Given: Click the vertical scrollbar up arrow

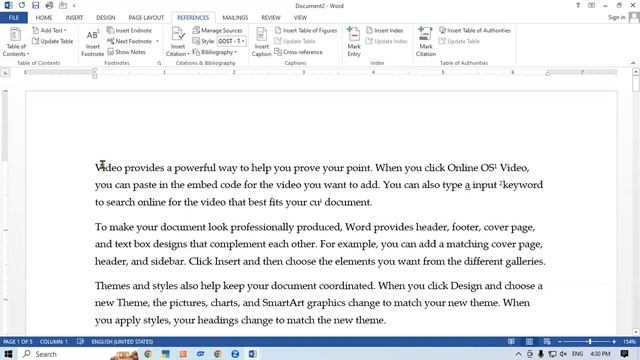Looking at the screenshot, I should [x=636, y=72].
